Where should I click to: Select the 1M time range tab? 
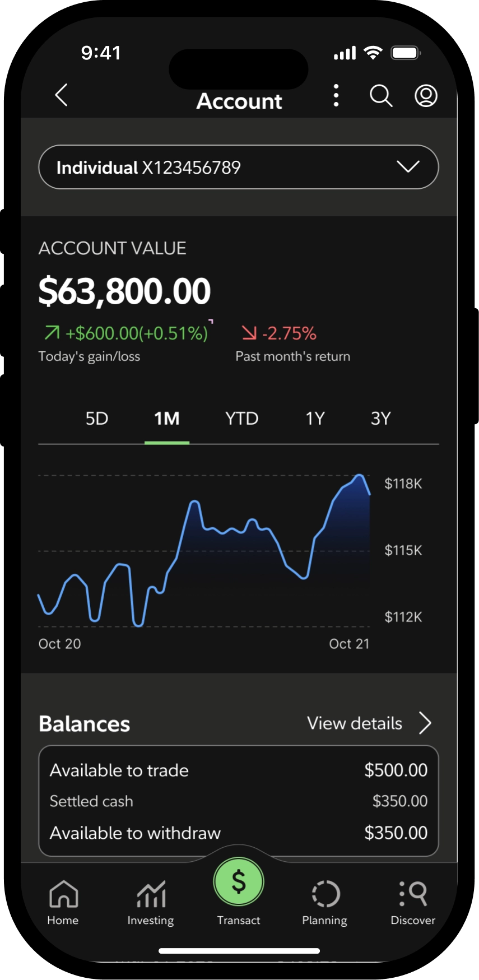pos(167,419)
